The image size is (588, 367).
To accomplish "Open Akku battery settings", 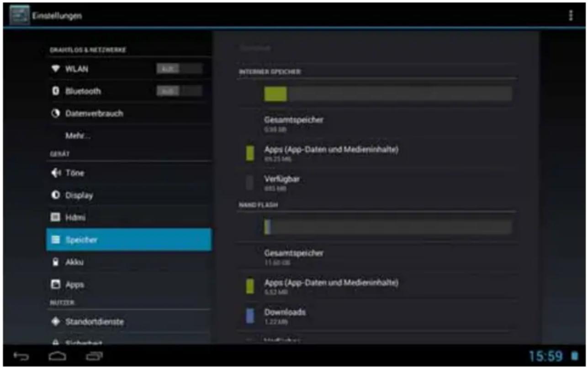I will (x=129, y=262).
